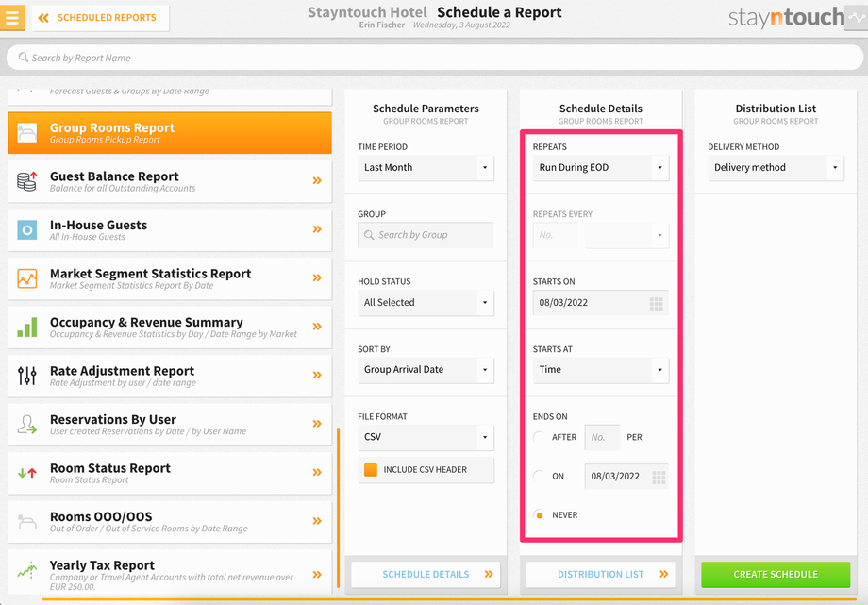Screen dimensions: 868x605
Task: Click the Starts On date field
Action: (x=601, y=303)
